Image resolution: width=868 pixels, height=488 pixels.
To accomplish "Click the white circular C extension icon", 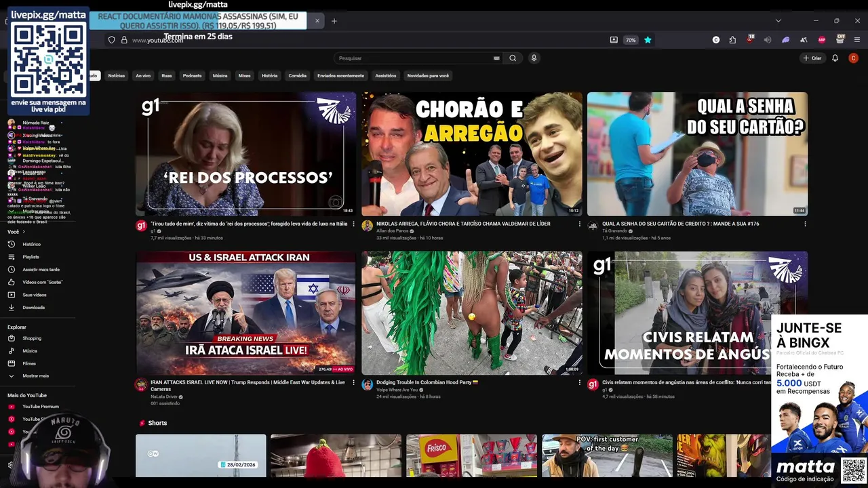I will tap(716, 40).
